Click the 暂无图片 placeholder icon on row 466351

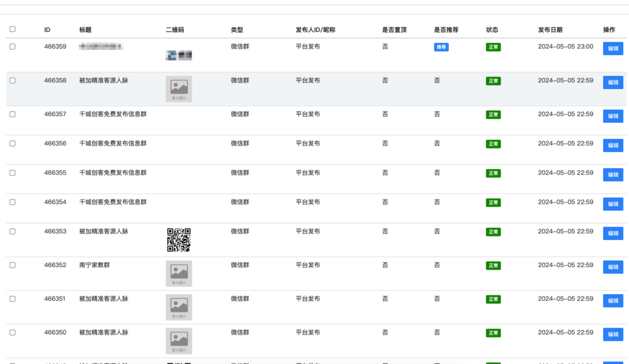point(179,307)
